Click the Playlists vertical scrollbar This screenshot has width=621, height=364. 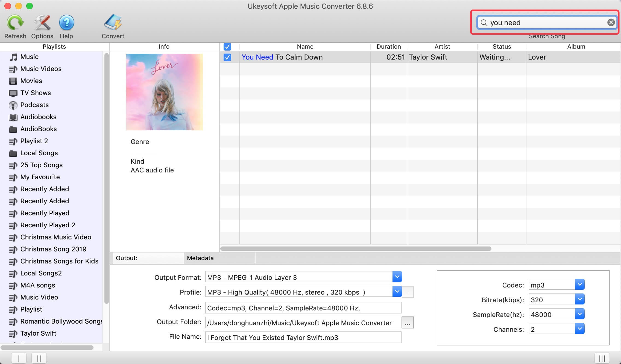click(107, 178)
